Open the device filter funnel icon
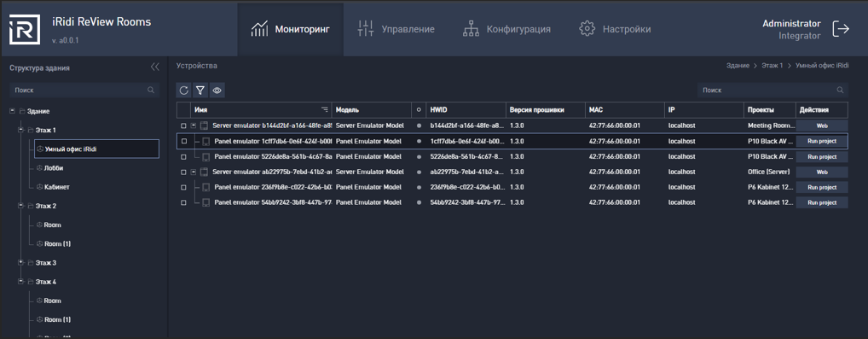Viewport: 868px width, 339px height. tap(200, 90)
